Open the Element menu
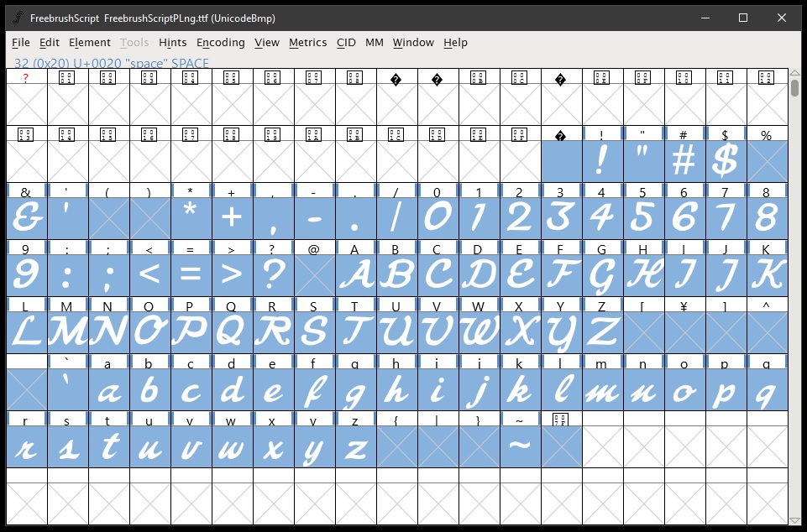807x532 pixels. point(90,43)
